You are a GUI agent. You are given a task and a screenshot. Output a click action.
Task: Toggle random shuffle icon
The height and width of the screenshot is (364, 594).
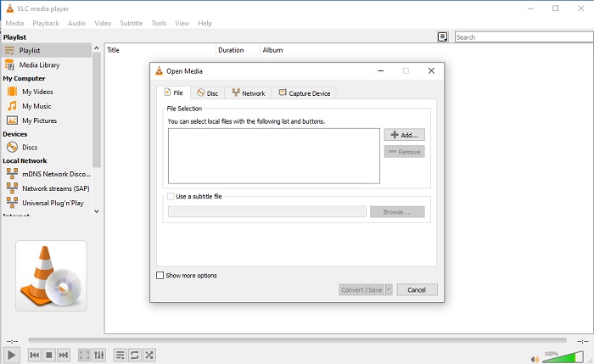(149, 355)
